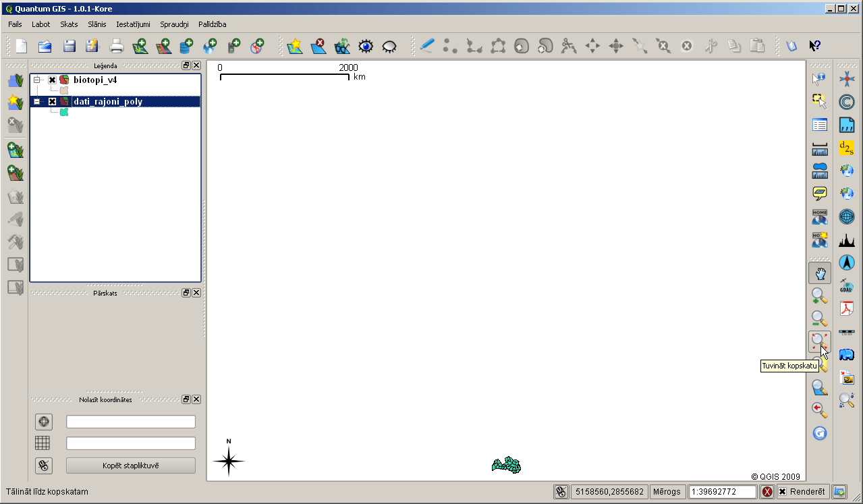Open the Iestatījumi menu
The height and width of the screenshot is (504, 863).
coord(133,24)
